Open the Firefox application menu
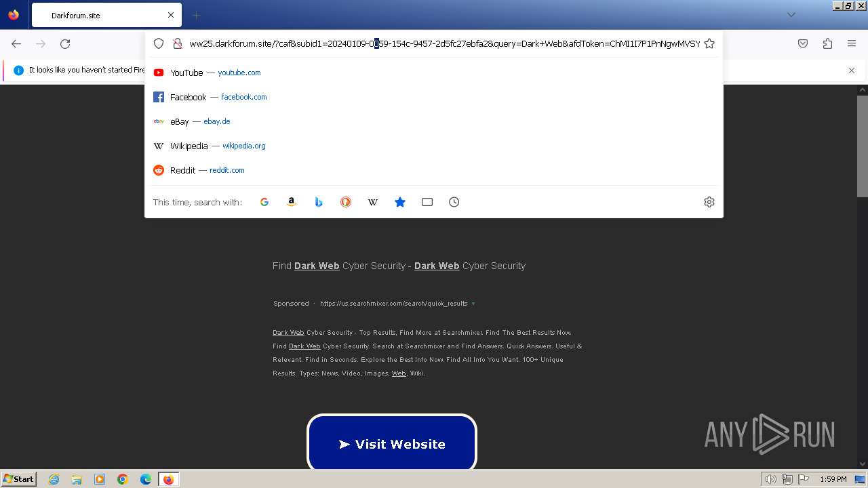 tap(852, 43)
